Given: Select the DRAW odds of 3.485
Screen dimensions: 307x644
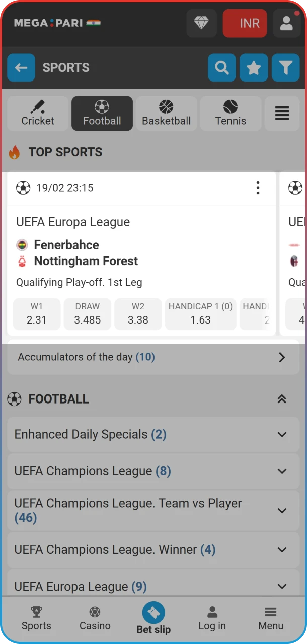Looking at the screenshot, I should point(87,314).
